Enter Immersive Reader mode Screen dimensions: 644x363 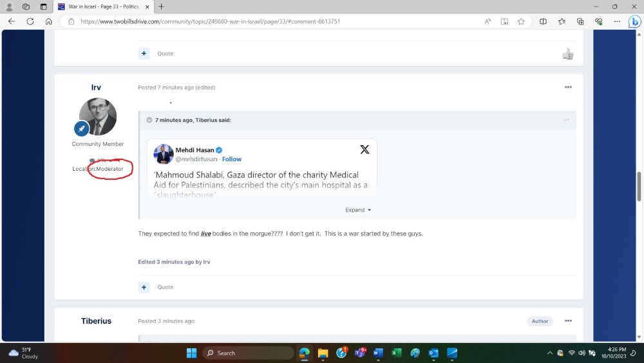pyautogui.click(x=504, y=21)
